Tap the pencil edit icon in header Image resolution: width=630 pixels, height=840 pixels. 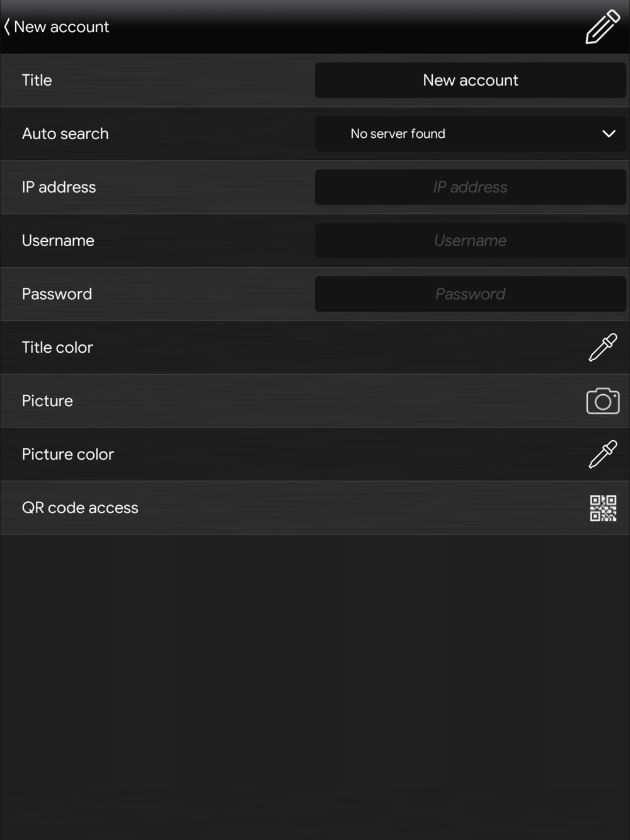[x=602, y=26]
